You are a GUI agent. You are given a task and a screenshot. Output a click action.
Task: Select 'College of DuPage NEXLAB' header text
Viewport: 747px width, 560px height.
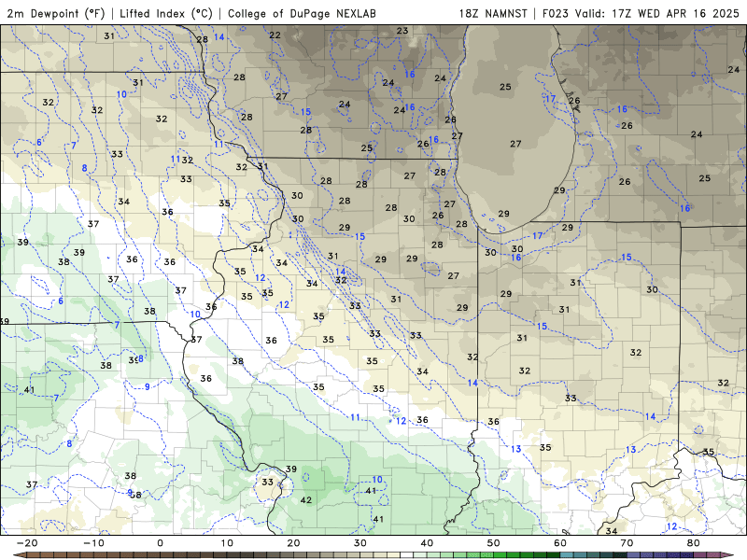tap(302, 13)
